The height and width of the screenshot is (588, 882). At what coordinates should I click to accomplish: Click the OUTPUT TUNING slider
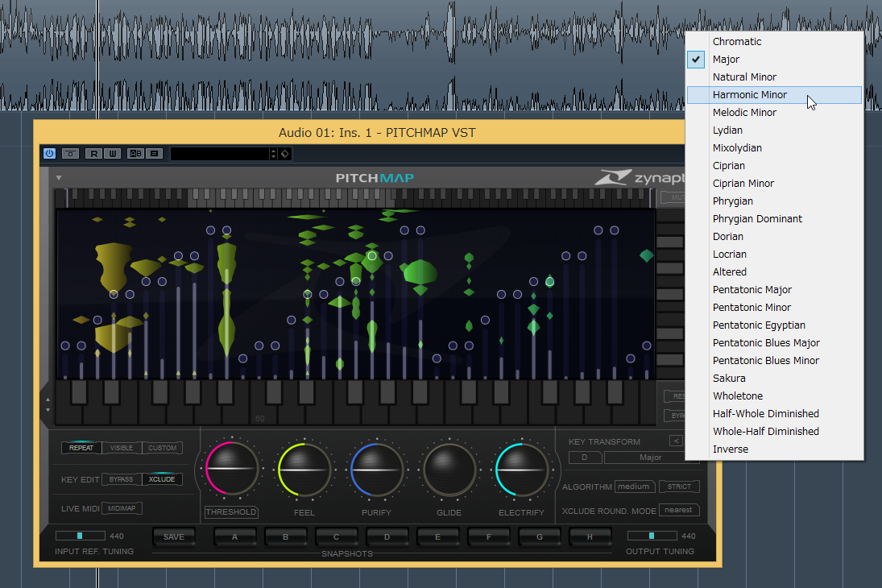[652, 536]
